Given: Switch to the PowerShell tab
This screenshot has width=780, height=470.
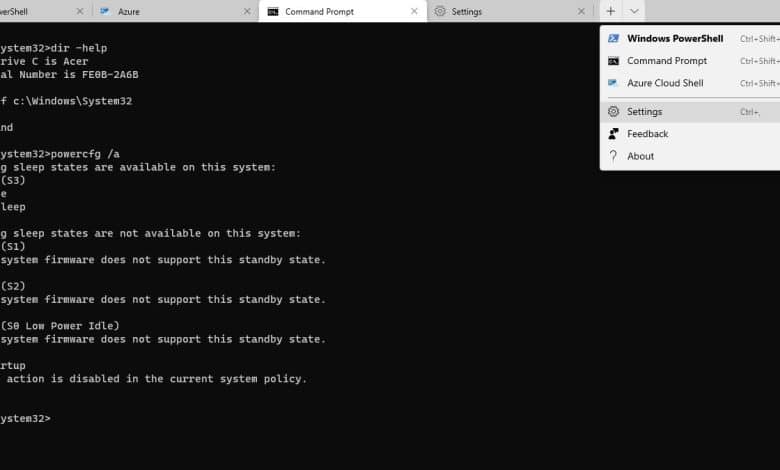Looking at the screenshot, I should [x=45, y=11].
